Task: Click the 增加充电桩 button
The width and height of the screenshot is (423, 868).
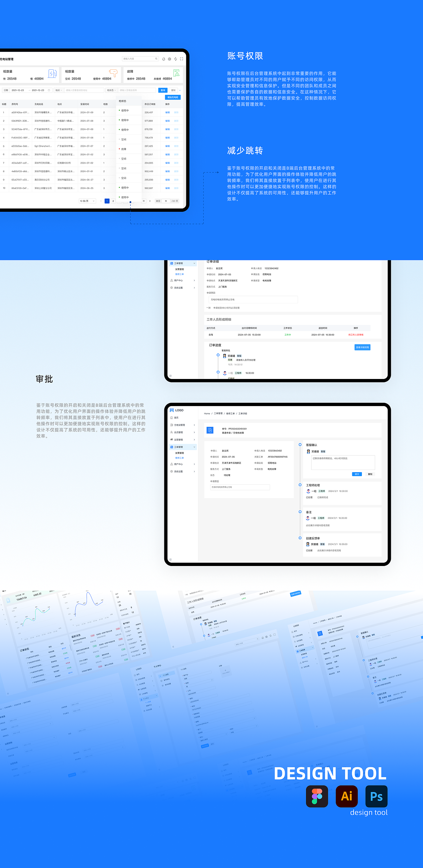Action: coord(173,97)
